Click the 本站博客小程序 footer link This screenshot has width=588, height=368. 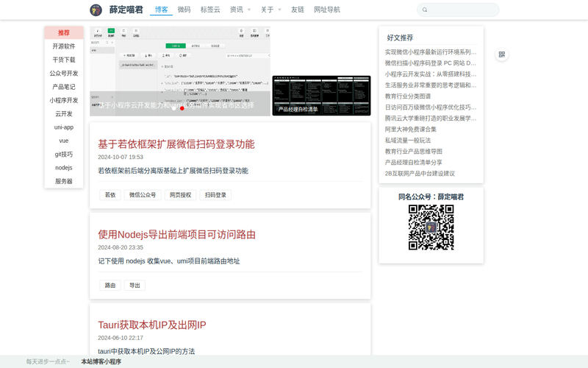(x=101, y=361)
